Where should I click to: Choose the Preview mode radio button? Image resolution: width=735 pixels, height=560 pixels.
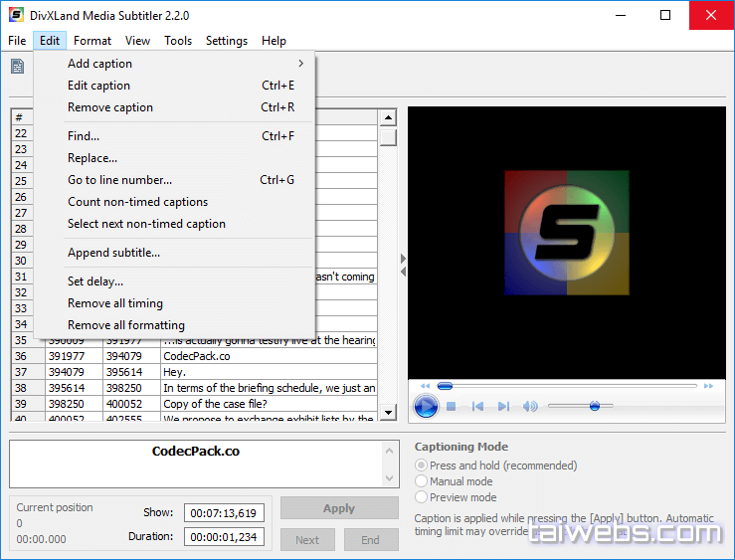(422, 497)
